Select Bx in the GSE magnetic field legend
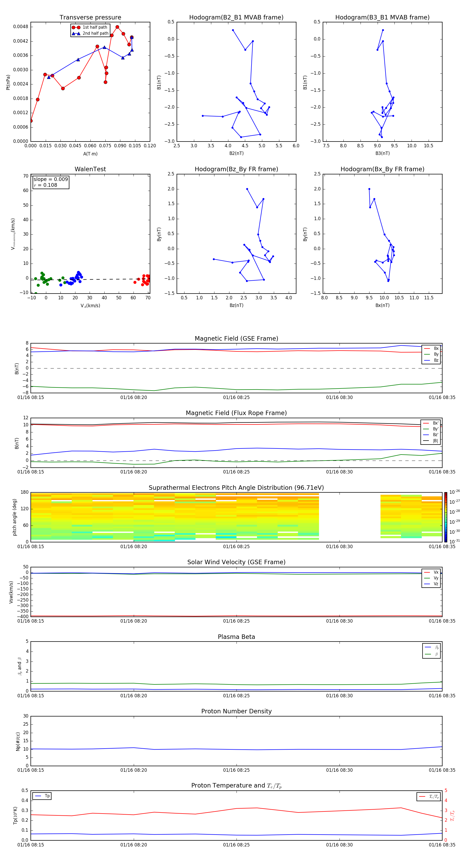Image resolution: width=473 pixels, height=868 pixels. 431,349
